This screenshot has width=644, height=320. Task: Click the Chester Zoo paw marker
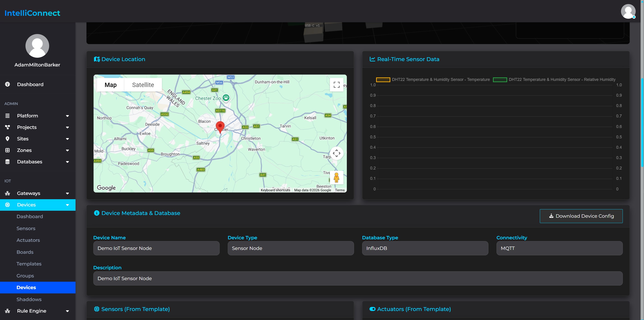pos(226,98)
